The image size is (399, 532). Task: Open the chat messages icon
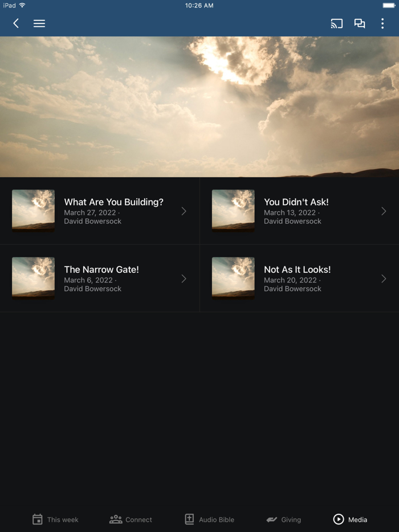360,23
